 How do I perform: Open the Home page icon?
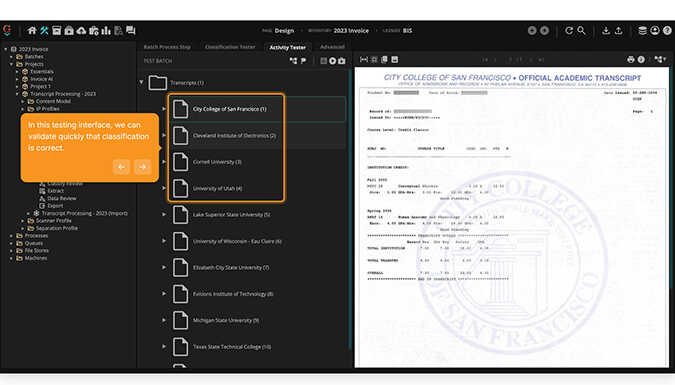(32, 31)
